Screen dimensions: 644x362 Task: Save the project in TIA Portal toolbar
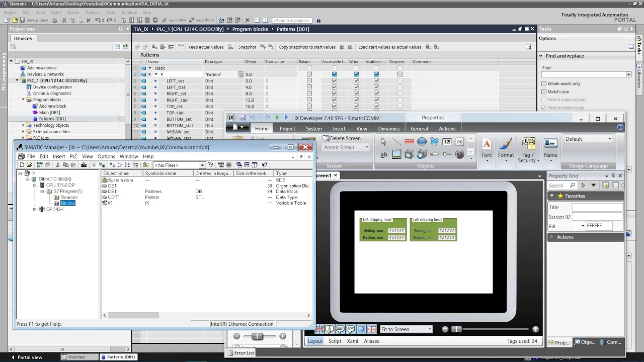pyautogui.click(x=35, y=20)
